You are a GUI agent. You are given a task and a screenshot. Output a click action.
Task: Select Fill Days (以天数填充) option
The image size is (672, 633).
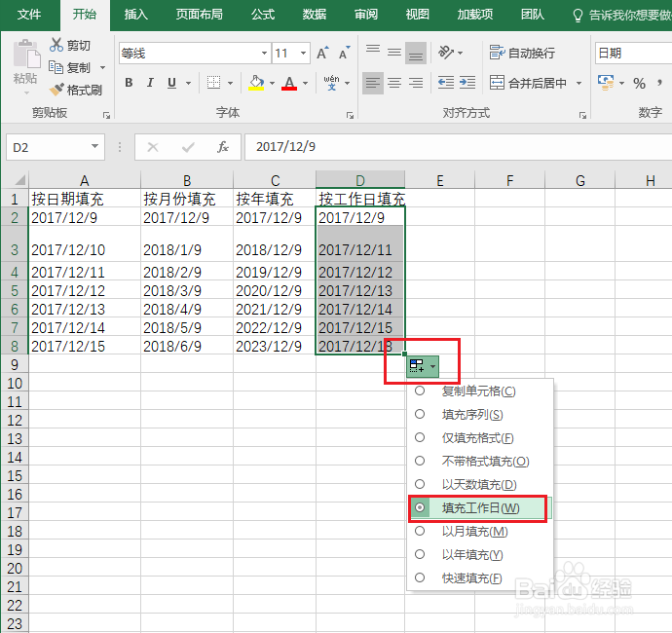pos(479,484)
